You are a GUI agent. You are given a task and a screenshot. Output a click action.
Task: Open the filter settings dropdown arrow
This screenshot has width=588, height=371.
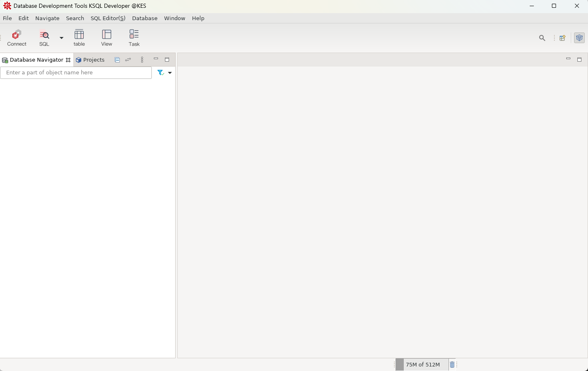pyautogui.click(x=170, y=73)
